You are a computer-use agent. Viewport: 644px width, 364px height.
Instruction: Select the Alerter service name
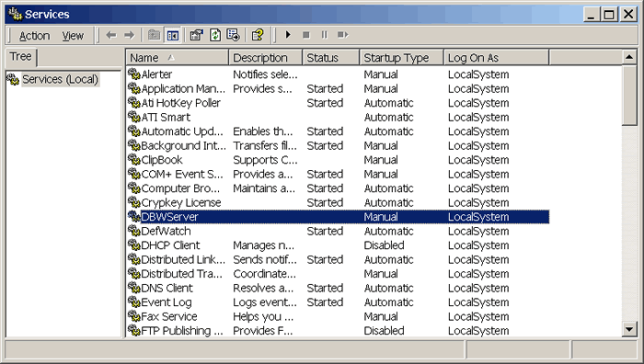(156, 74)
